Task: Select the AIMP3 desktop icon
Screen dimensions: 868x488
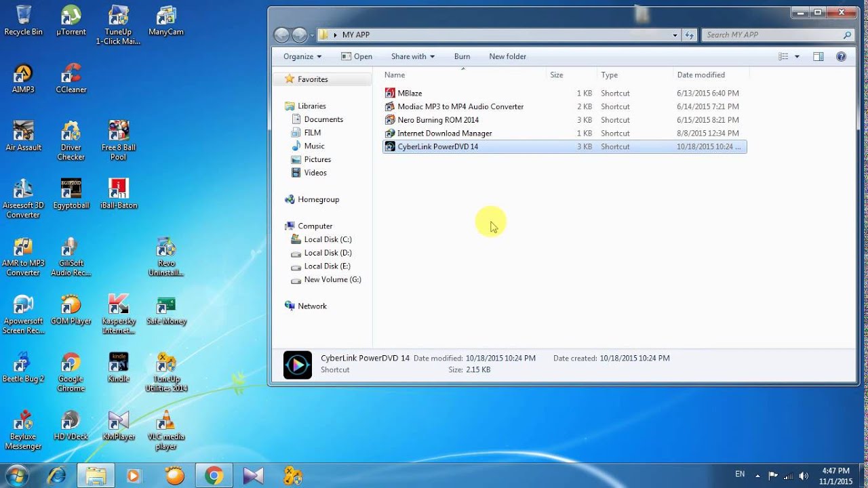Action: [x=23, y=78]
